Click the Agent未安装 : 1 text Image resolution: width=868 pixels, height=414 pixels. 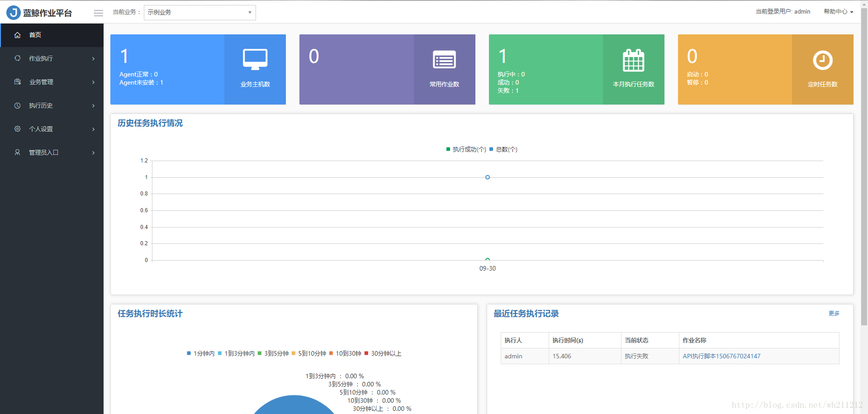click(x=141, y=82)
